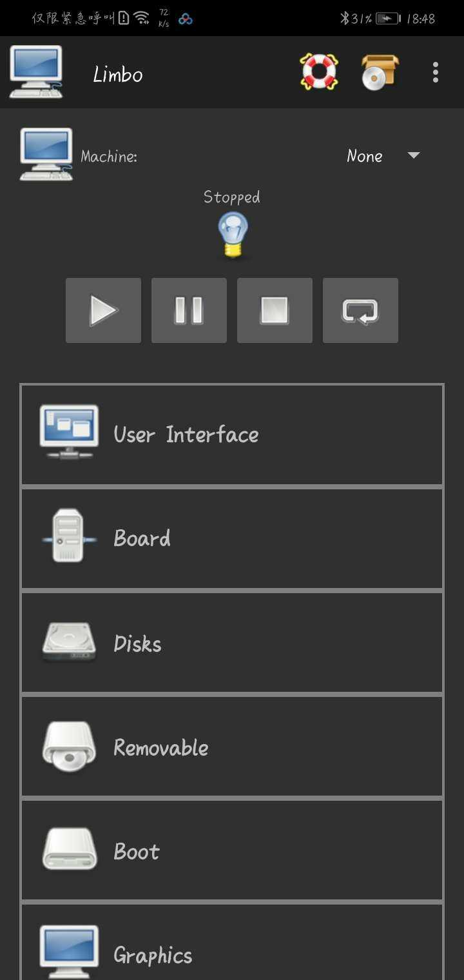Stop the virtual machine

coord(275,311)
